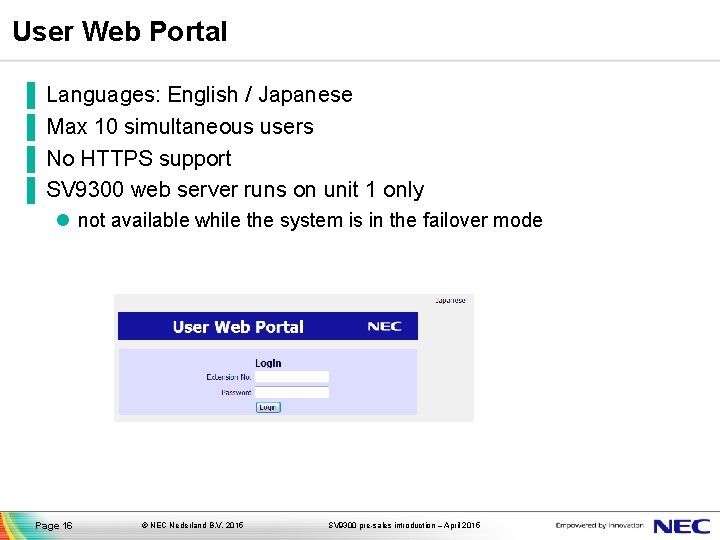Click 'Page 16' footer text

(x=54, y=525)
